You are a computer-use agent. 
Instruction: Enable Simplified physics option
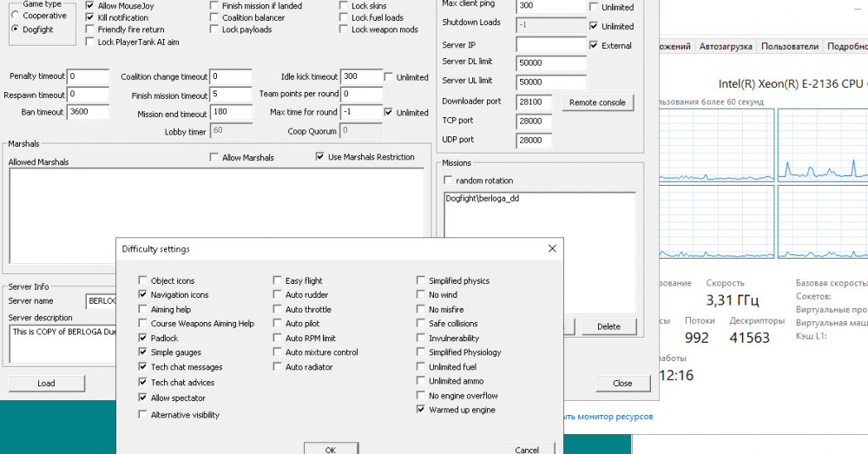[x=421, y=280]
